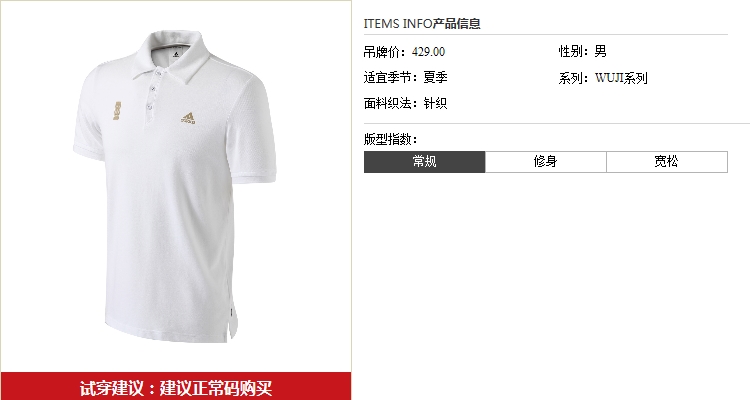Select the 常规 fit option

pos(424,162)
